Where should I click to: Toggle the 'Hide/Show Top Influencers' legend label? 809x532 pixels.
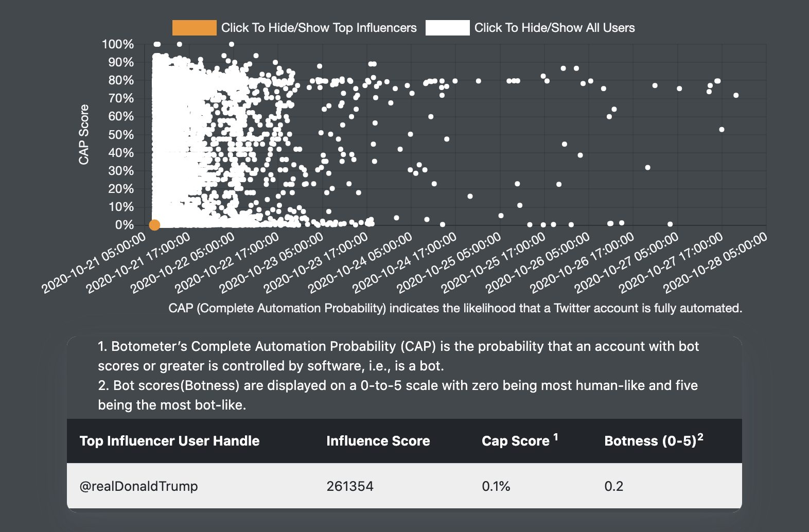point(319,28)
